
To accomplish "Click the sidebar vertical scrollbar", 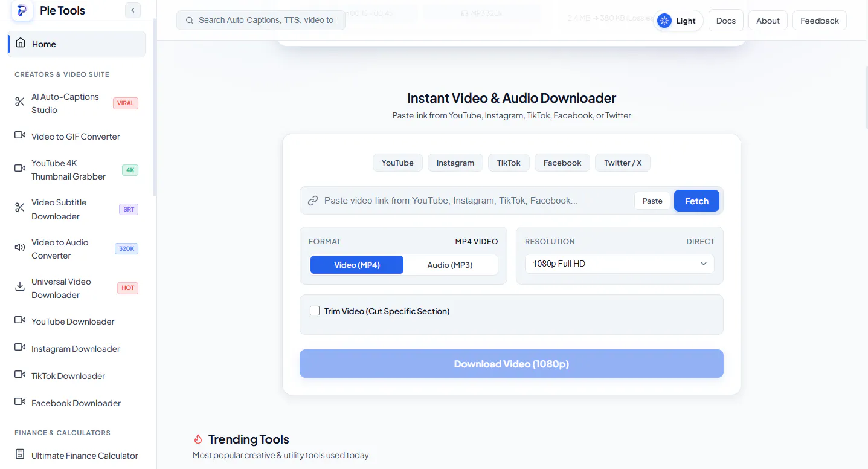I will click(155, 108).
